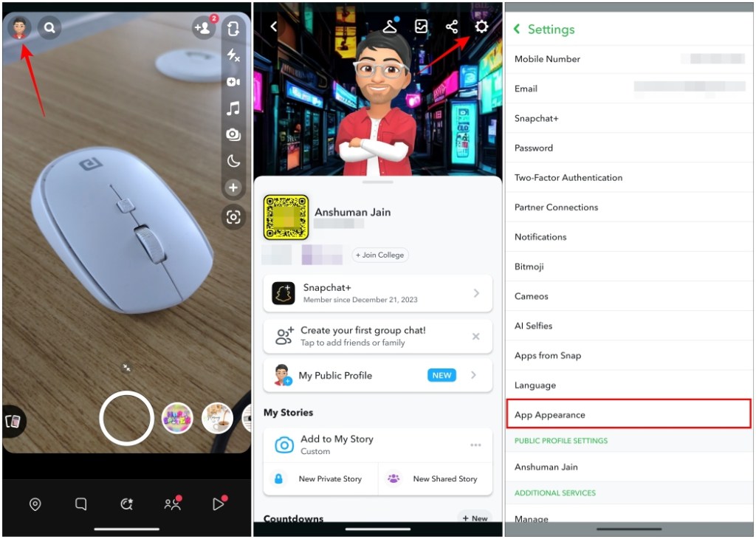
Task: Dismiss group chat suggestion with X
Action: pyautogui.click(x=476, y=337)
